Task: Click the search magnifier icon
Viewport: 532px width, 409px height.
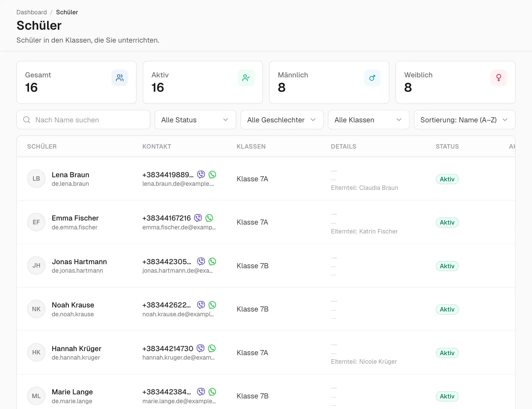Action: pos(27,120)
